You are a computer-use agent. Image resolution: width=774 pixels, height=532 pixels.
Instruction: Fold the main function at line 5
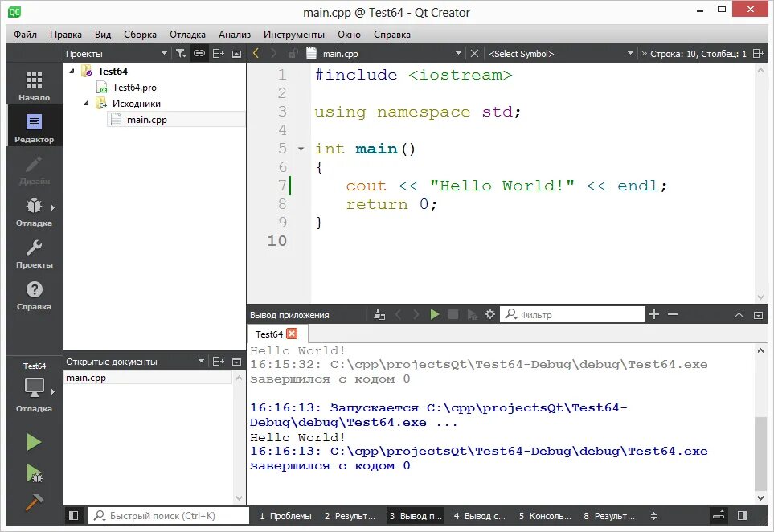[x=301, y=149]
